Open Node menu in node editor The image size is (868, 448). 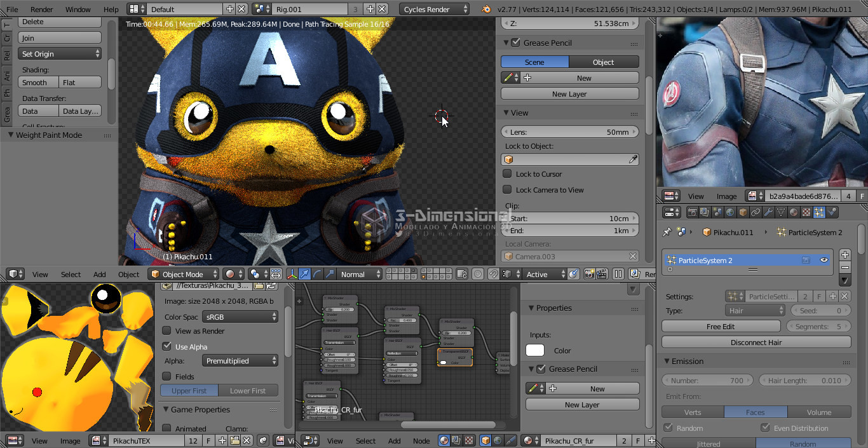(x=421, y=440)
